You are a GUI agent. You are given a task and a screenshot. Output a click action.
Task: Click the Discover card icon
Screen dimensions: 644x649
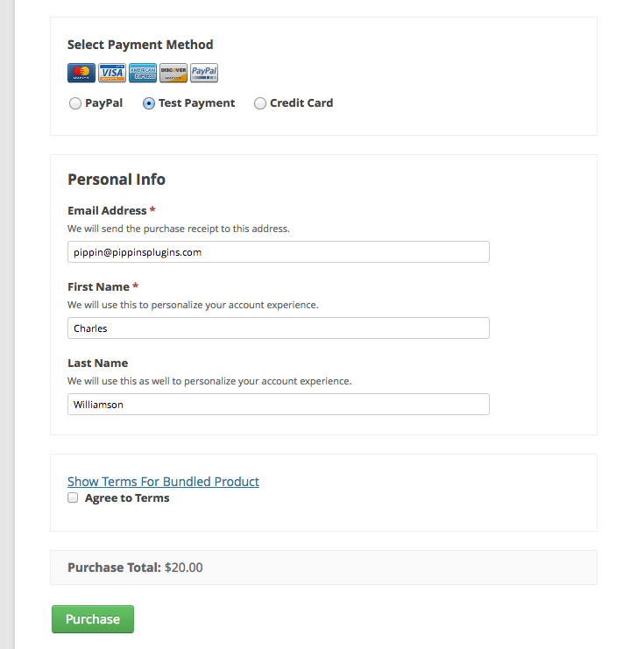click(x=173, y=73)
